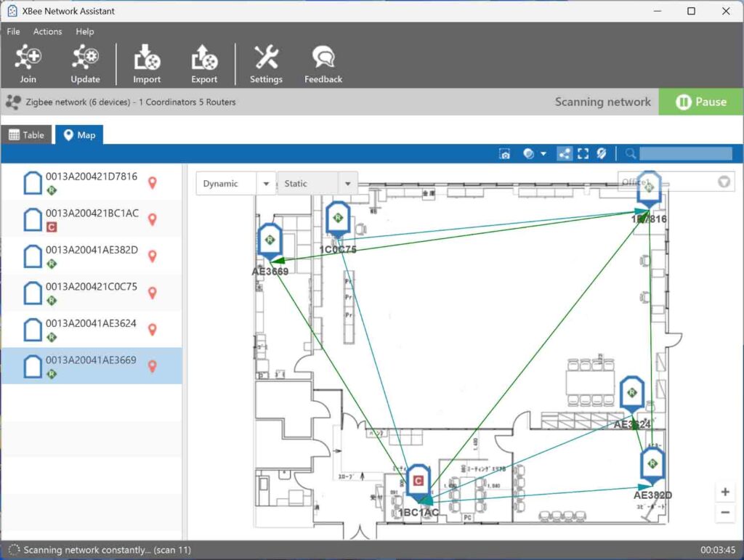Click the red coordinator C badge in device list

(52, 227)
